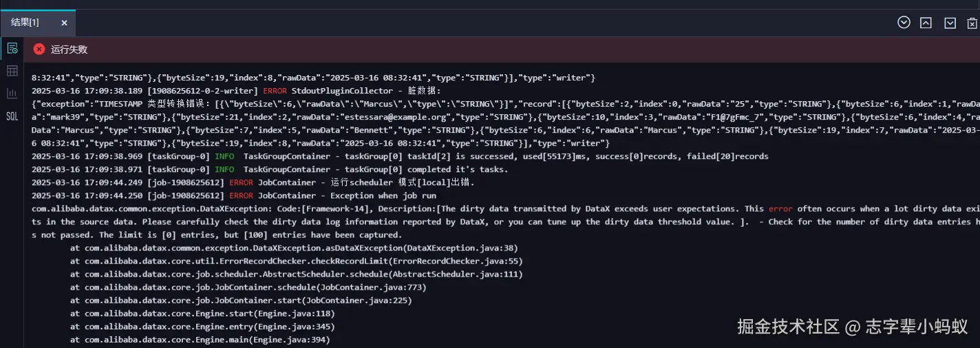Open the bar chart view icon
This screenshot has height=348, width=980.
tap(12, 94)
